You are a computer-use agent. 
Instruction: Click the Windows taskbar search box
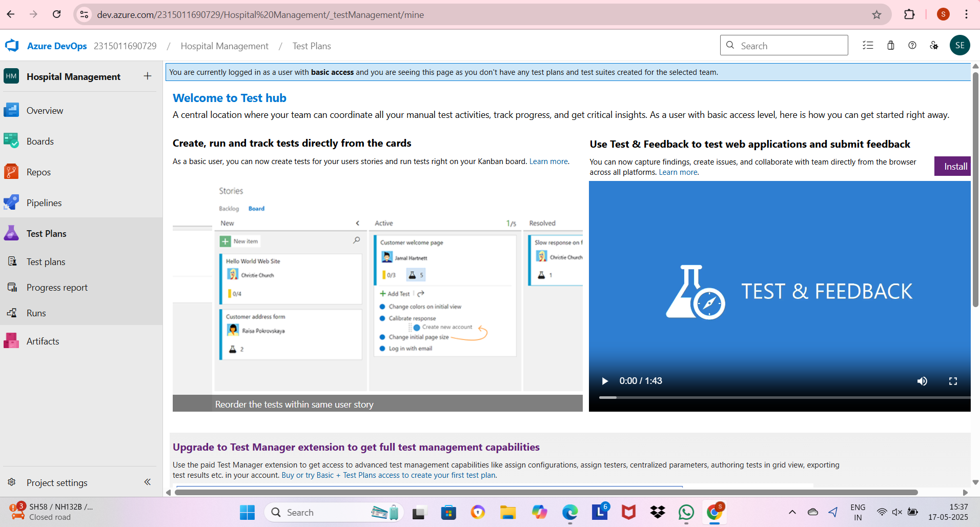(334, 512)
